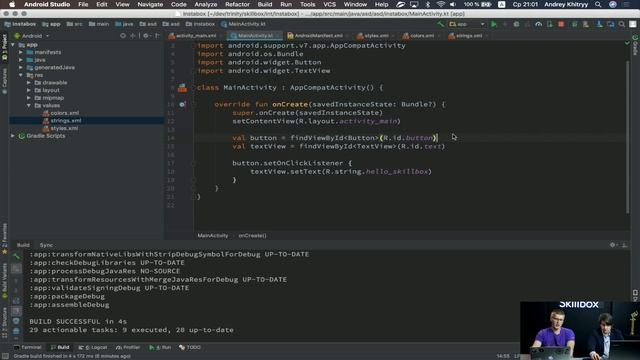Open the Analyze menu

(x=205, y=4)
